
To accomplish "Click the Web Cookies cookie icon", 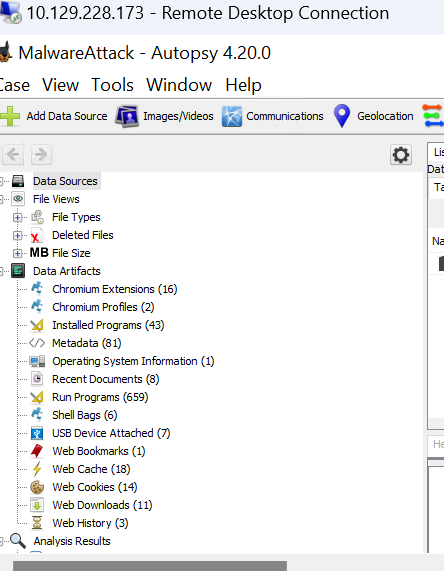I will pos(37,487).
